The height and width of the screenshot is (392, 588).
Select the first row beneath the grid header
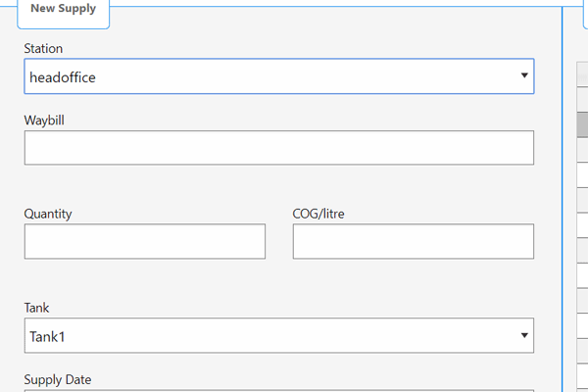[582, 99]
